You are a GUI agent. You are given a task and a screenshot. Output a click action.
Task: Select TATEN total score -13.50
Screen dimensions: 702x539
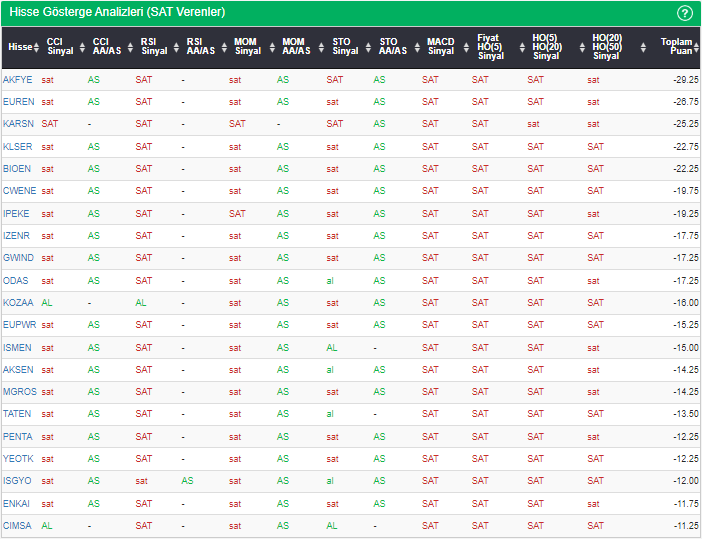685,414
